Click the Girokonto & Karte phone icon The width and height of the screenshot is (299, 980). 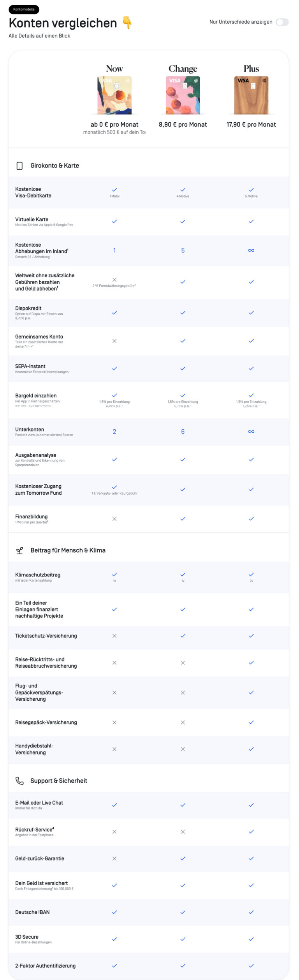click(x=19, y=166)
